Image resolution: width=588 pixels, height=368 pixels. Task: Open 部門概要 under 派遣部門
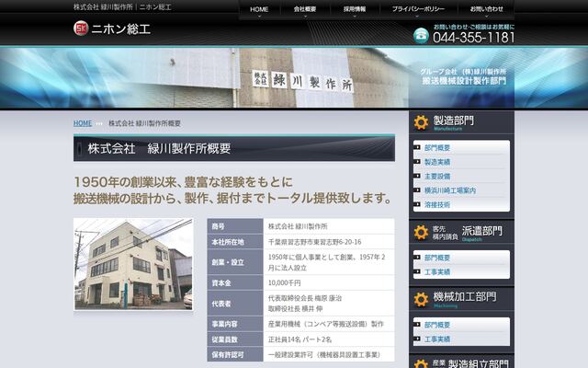(437, 258)
